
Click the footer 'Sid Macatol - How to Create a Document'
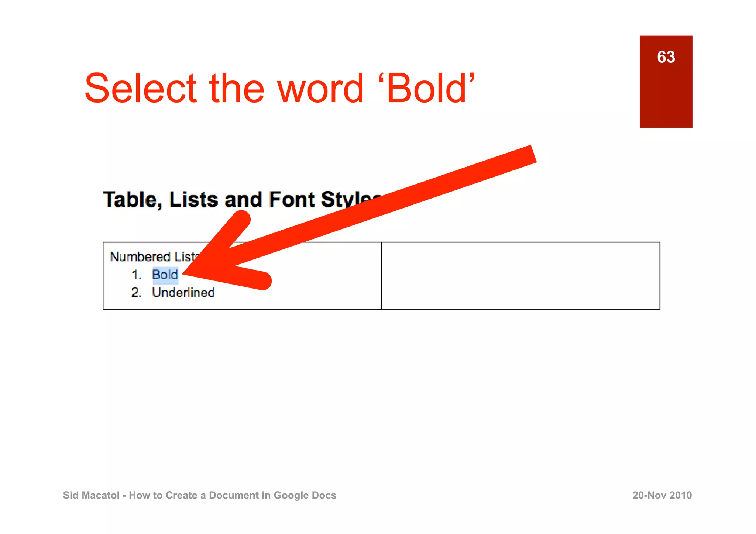[199, 495]
